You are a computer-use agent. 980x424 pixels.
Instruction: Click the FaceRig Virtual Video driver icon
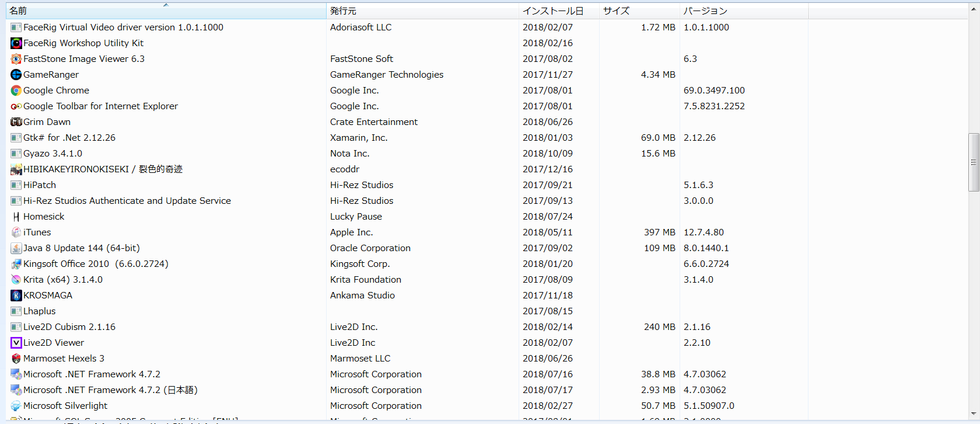click(x=16, y=27)
